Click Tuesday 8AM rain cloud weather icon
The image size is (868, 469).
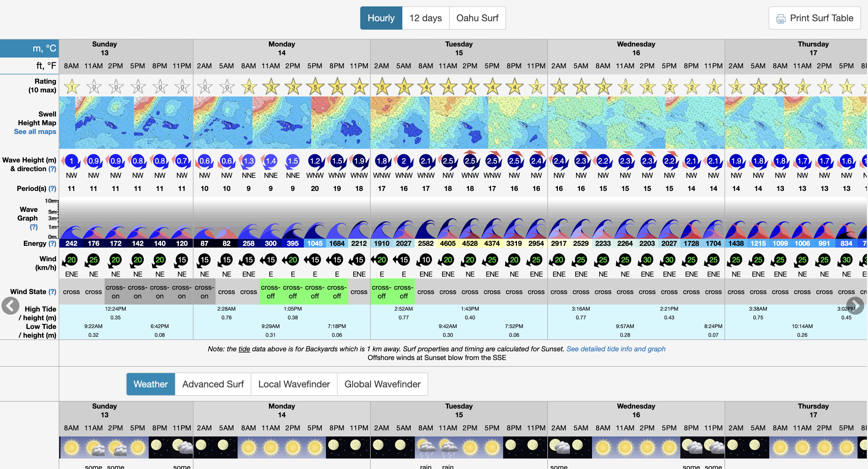coord(426,447)
